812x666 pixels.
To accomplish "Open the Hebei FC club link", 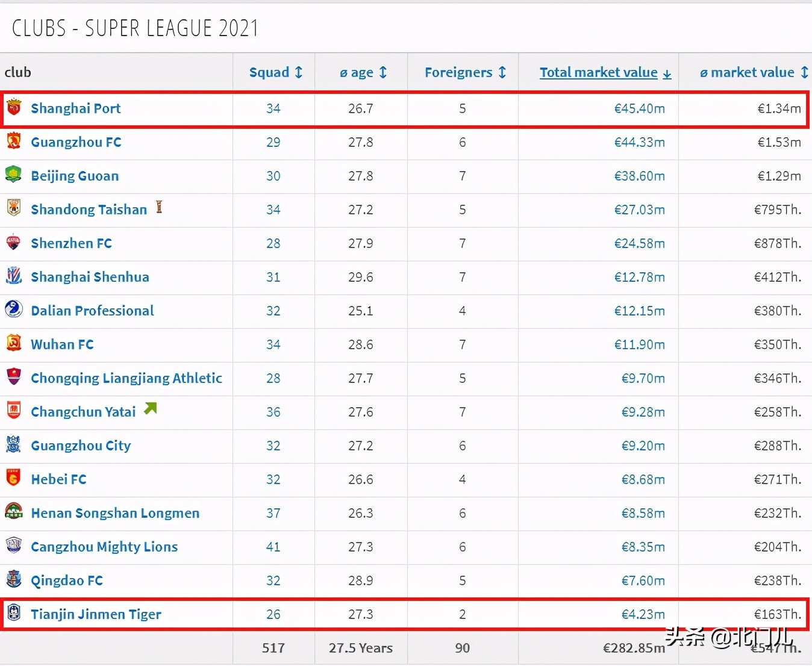I will click(59, 479).
